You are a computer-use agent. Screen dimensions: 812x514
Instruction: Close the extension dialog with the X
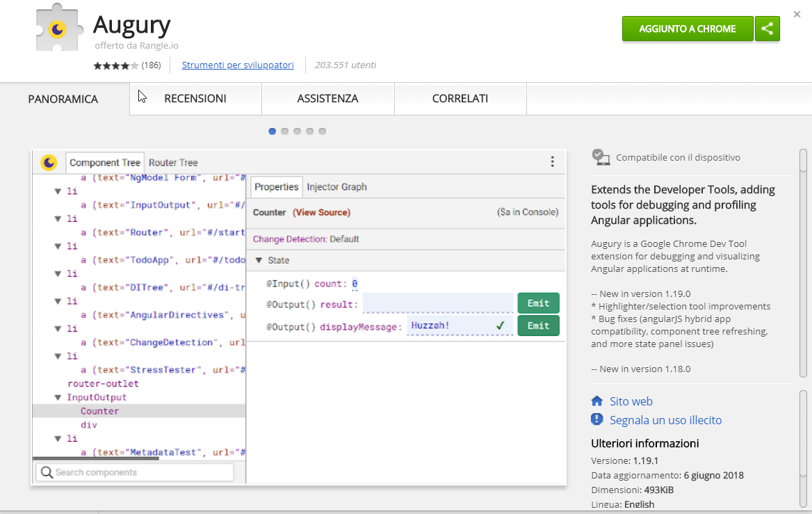coord(797,15)
